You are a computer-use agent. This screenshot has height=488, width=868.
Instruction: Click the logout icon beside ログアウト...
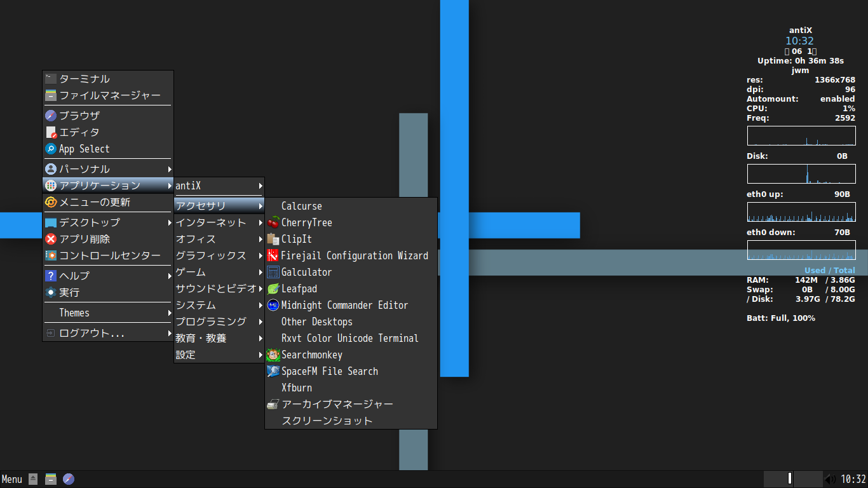(51, 333)
